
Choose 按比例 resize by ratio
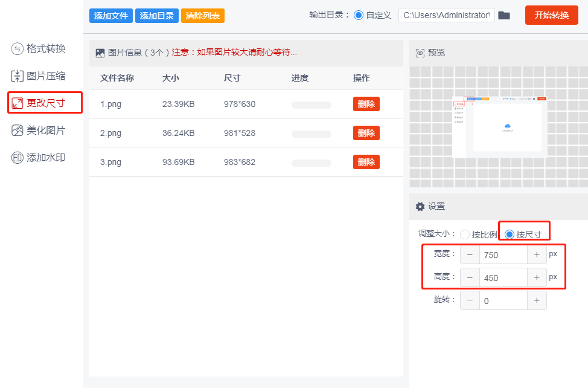pyautogui.click(x=478, y=234)
